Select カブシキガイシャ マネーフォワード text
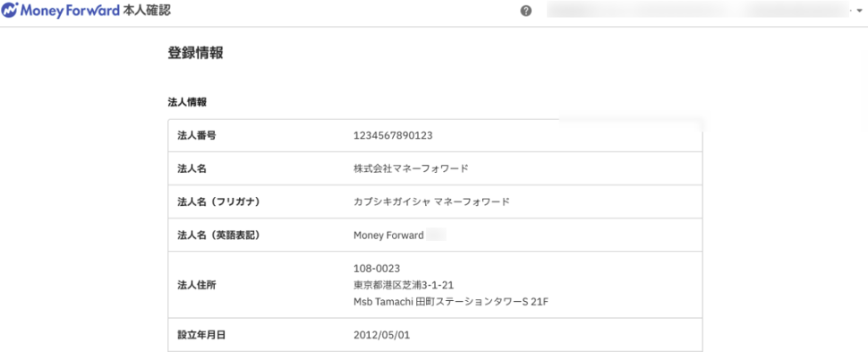The width and height of the screenshot is (868, 352). point(431,202)
